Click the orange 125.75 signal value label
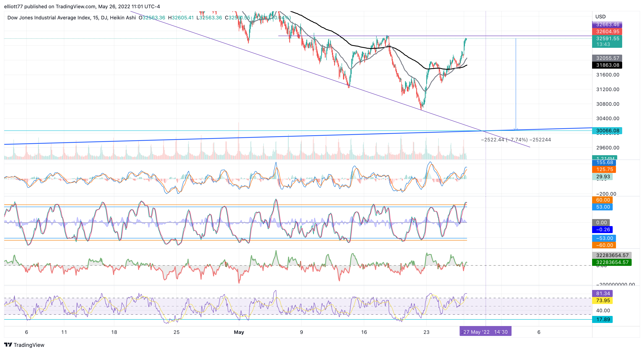The height and width of the screenshot is (352, 644). point(604,170)
